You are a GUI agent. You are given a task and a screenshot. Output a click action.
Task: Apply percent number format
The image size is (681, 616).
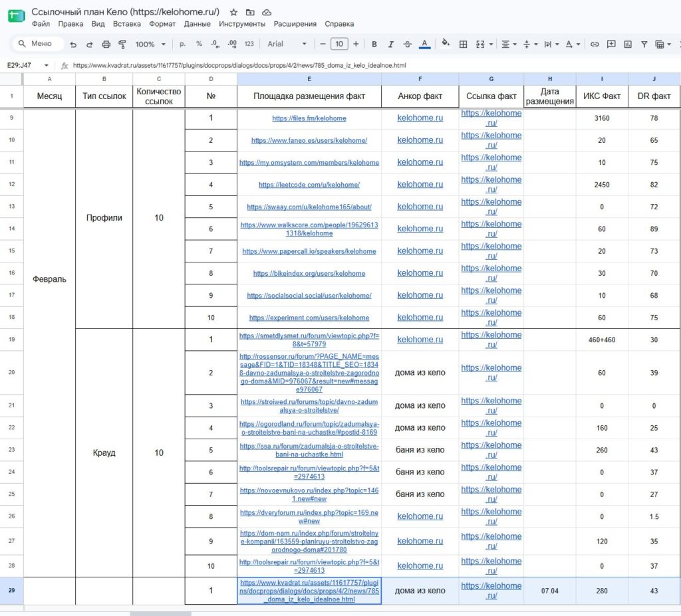point(199,44)
